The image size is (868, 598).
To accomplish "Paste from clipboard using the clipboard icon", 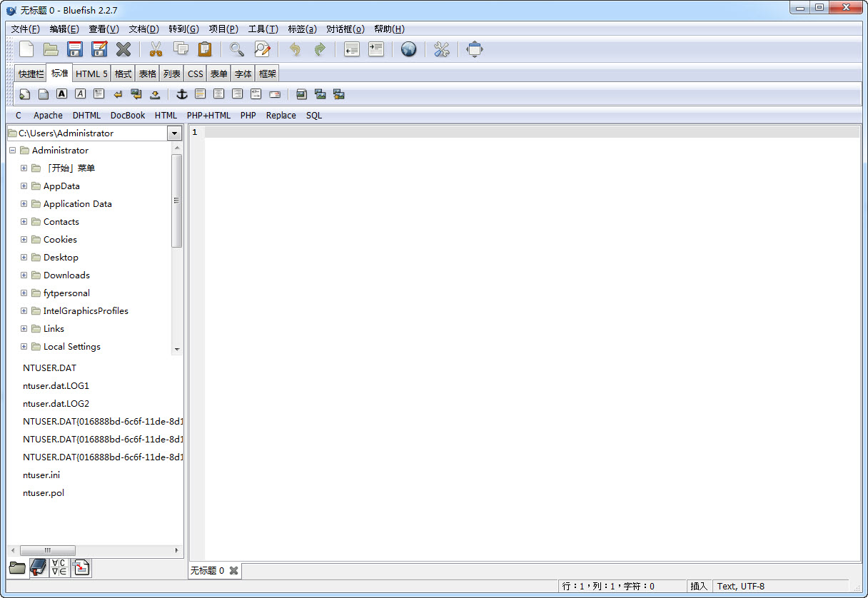I will pos(205,49).
